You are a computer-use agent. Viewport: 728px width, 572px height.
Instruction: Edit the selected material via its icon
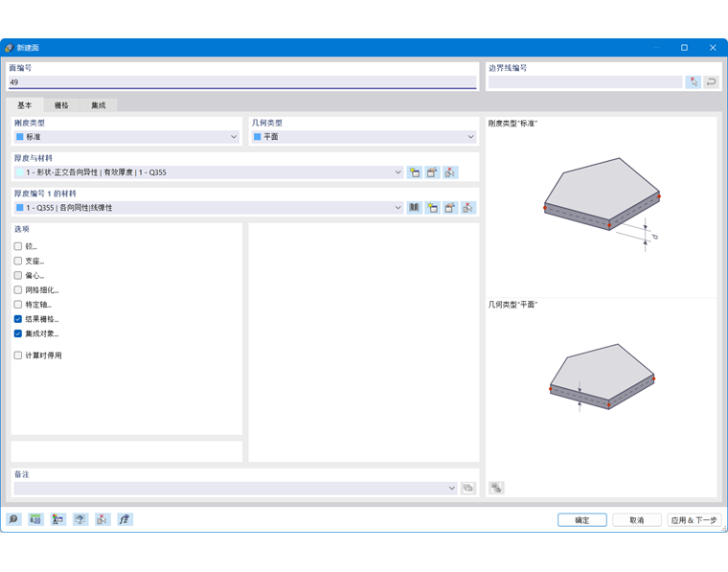(x=450, y=208)
